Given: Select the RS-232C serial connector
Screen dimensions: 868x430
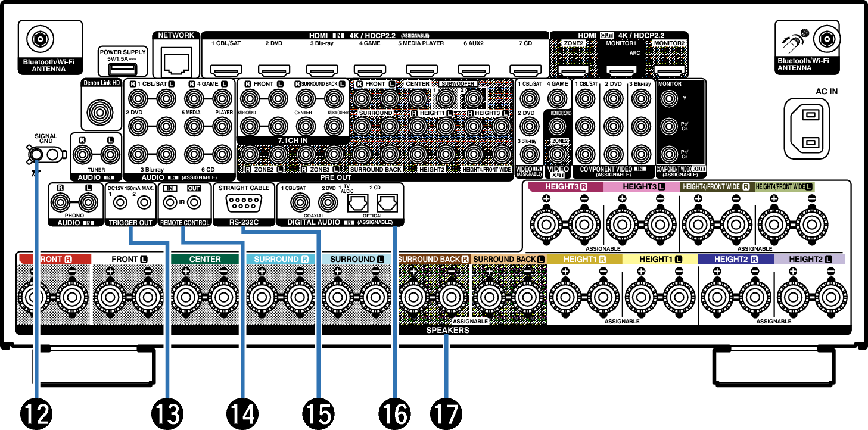Looking at the screenshot, I should click(242, 204).
